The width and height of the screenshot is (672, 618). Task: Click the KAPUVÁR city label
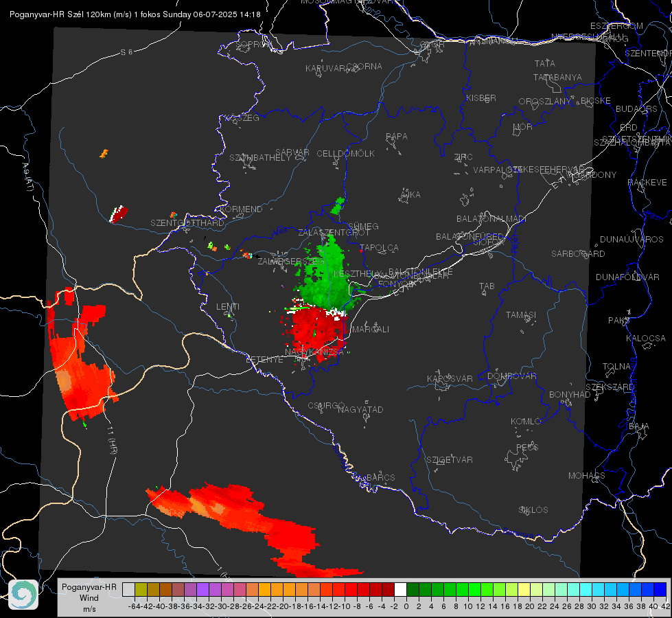325,69
